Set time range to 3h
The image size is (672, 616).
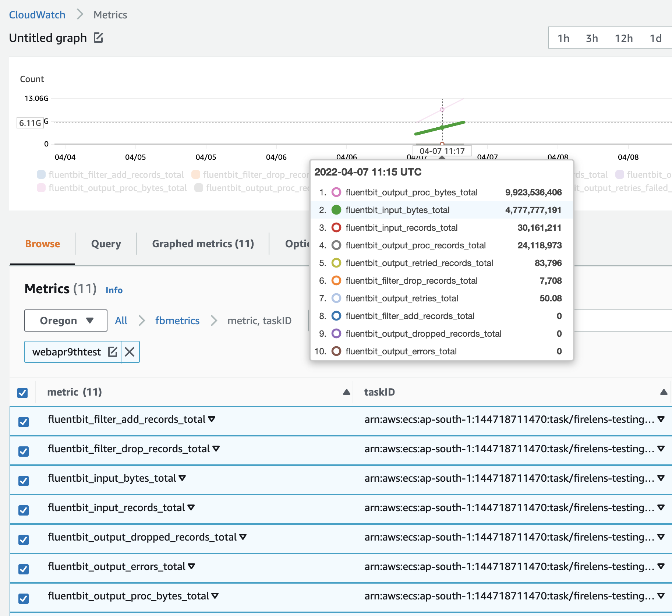(592, 38)
